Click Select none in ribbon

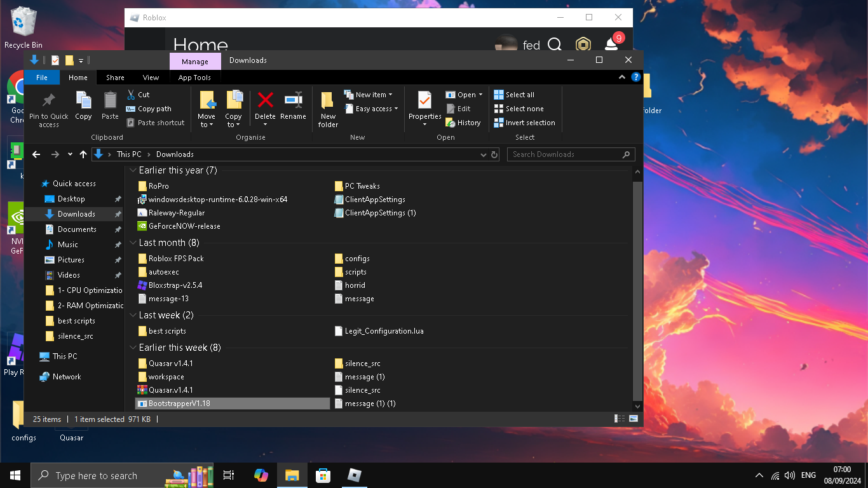[519, 109]
